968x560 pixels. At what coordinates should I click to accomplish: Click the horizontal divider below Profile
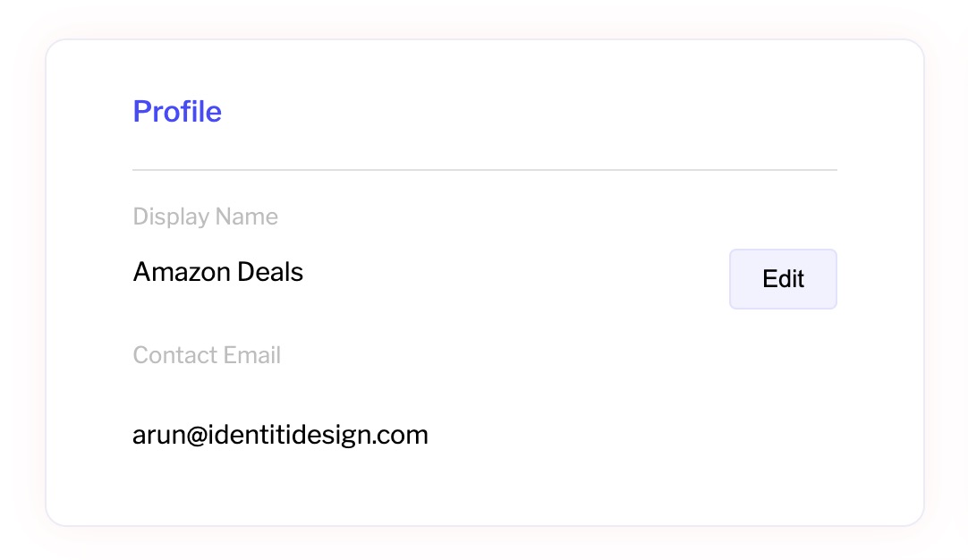click(484, 169)
